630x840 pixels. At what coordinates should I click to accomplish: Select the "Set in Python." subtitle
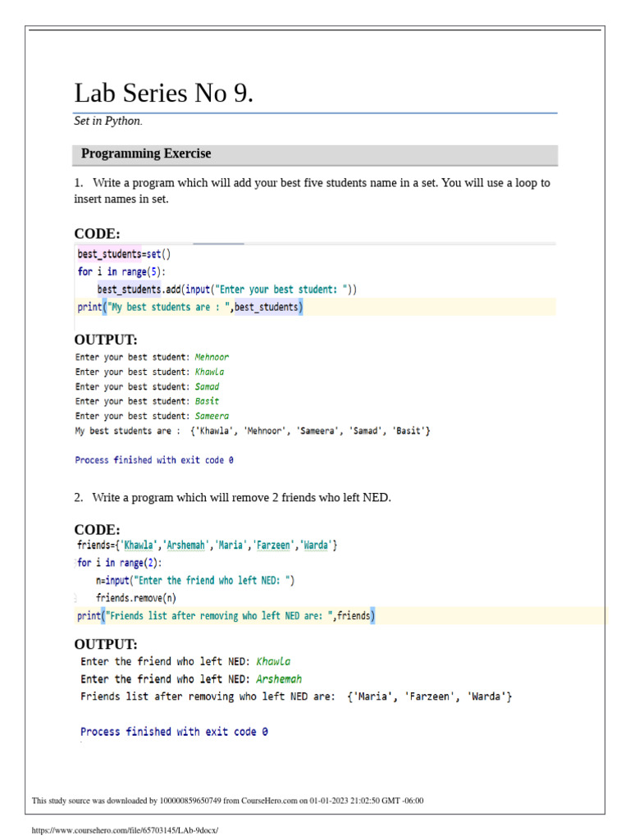tap(108, 121)
